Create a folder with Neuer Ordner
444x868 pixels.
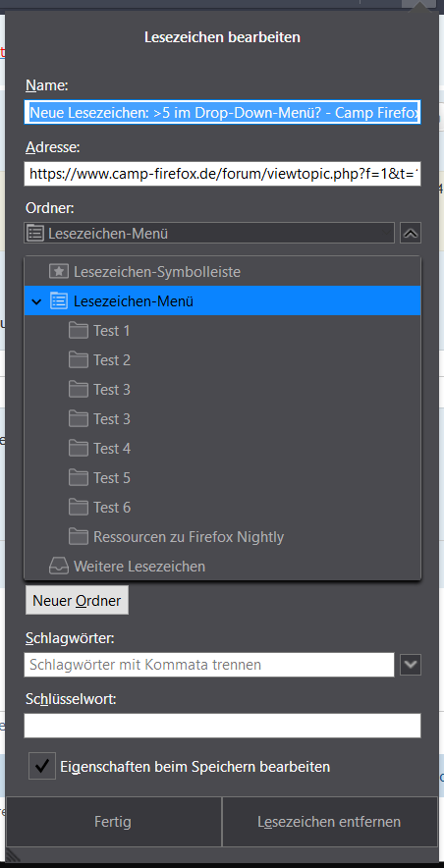[77, 600]
